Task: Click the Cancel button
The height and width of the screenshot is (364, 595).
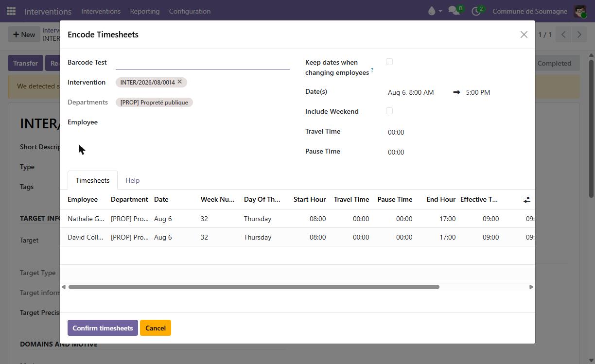Action: [x=156, y=328]
